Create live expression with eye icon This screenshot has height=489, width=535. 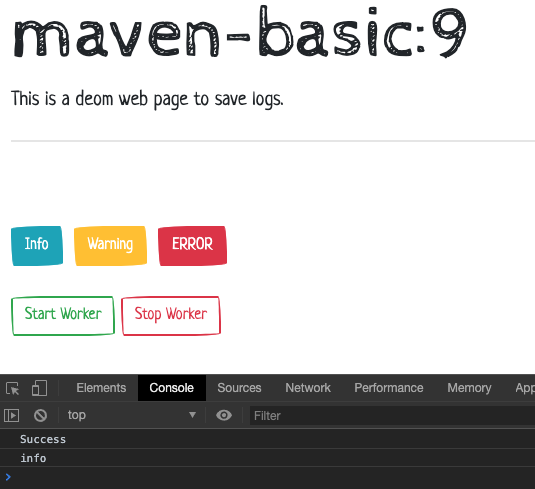[x=224, y=415]
